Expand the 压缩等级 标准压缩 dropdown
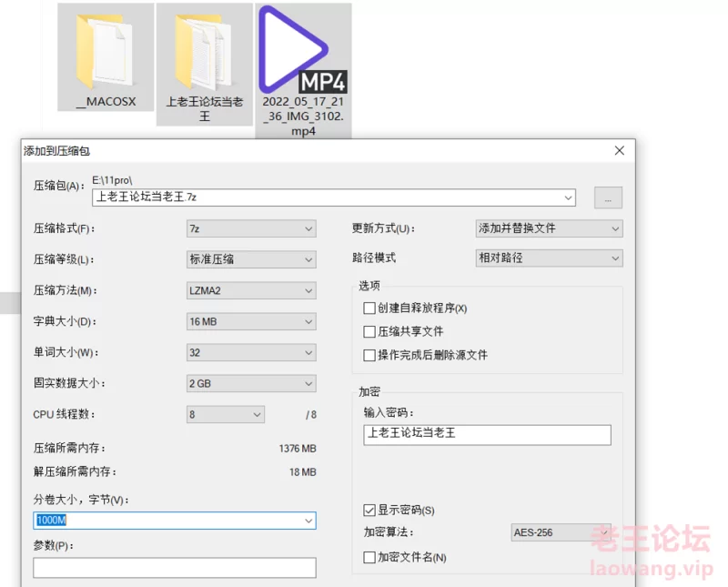728x587 pixels. coord(251,259)
